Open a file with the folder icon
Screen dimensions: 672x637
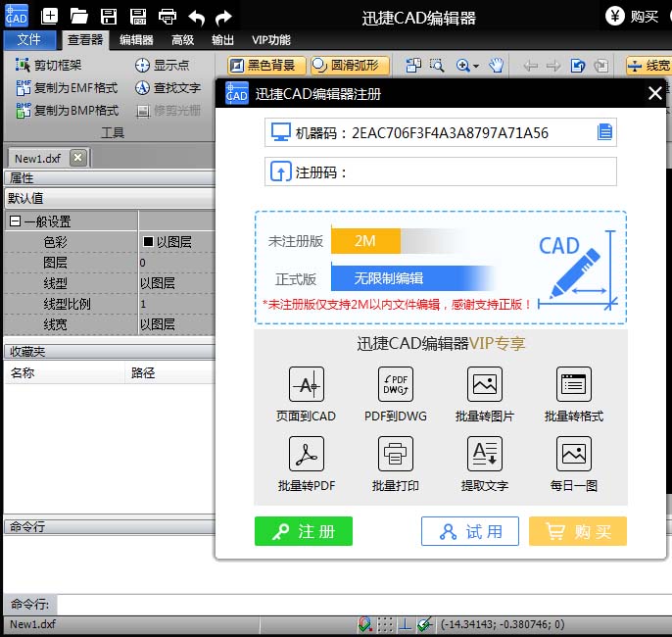[x=78, y=17]
